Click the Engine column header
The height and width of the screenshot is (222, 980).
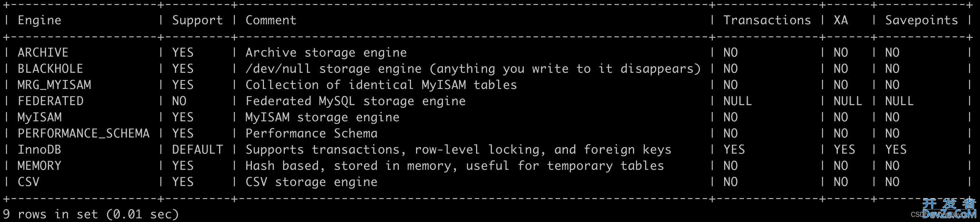point(39,20)
